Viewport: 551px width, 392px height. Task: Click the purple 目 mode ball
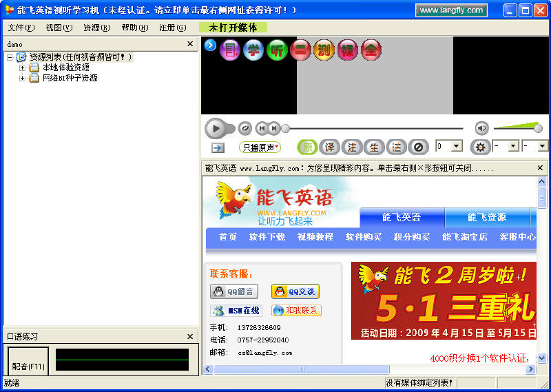point(230,50)
